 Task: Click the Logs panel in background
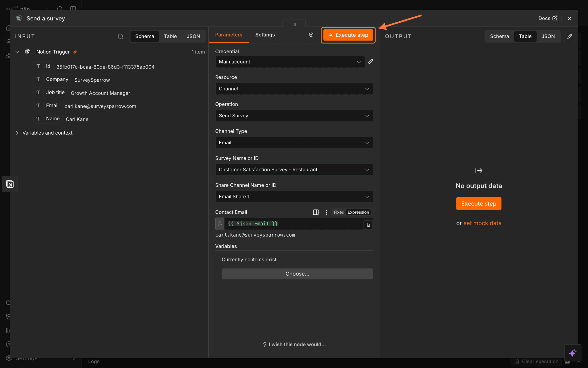tap(94, 361)
